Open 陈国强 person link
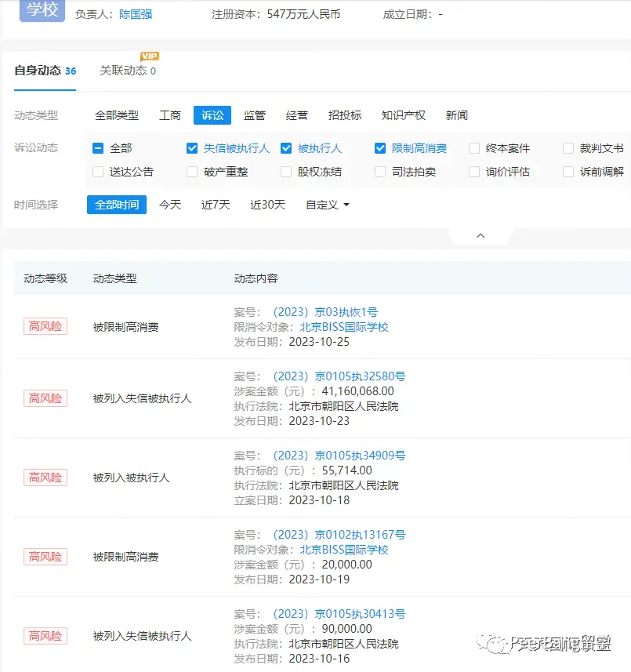Viewport: 631px width, 672px height. point(136,15)
